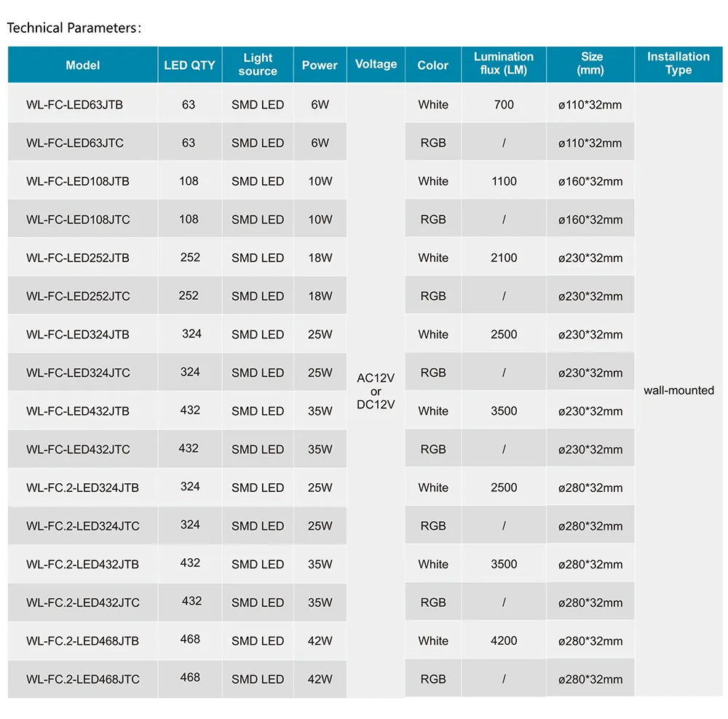Click the AC12V or DC12V voltage cell
The image size is (728, 719).
point(376,391)
